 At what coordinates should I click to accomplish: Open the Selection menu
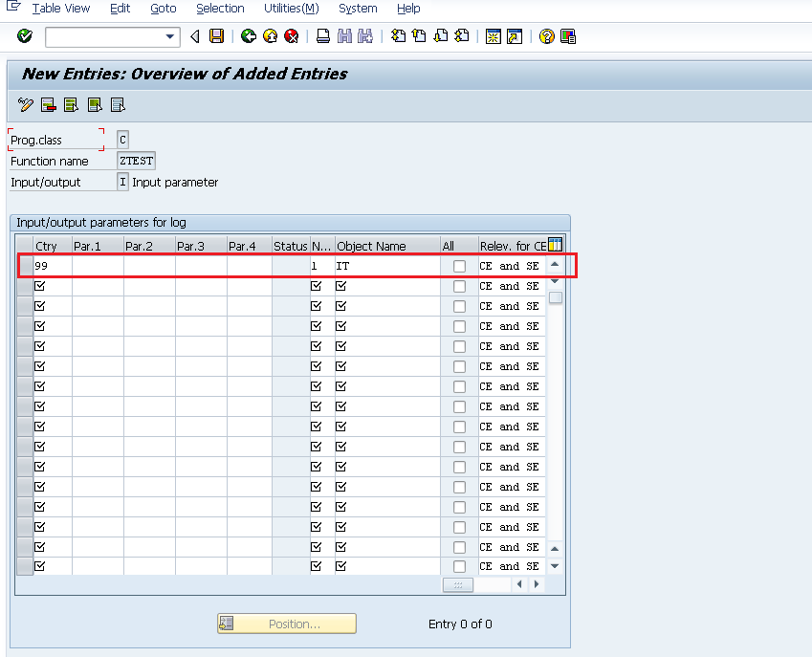tap(220, 9)
